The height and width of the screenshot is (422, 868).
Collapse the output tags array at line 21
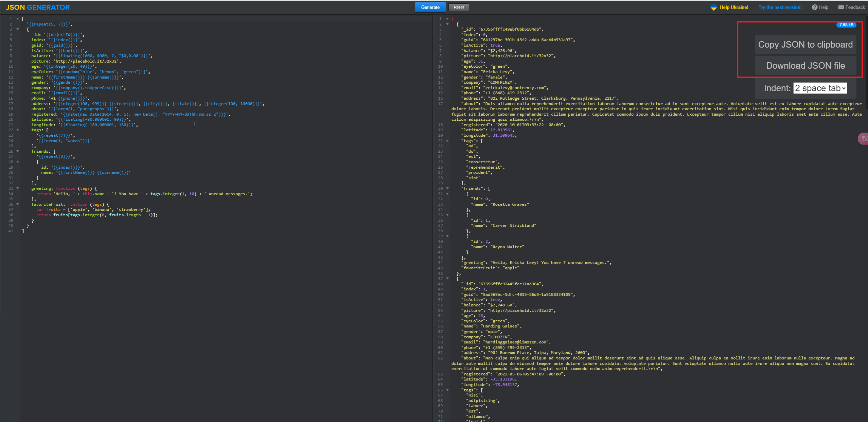click(x=447, y=141)
